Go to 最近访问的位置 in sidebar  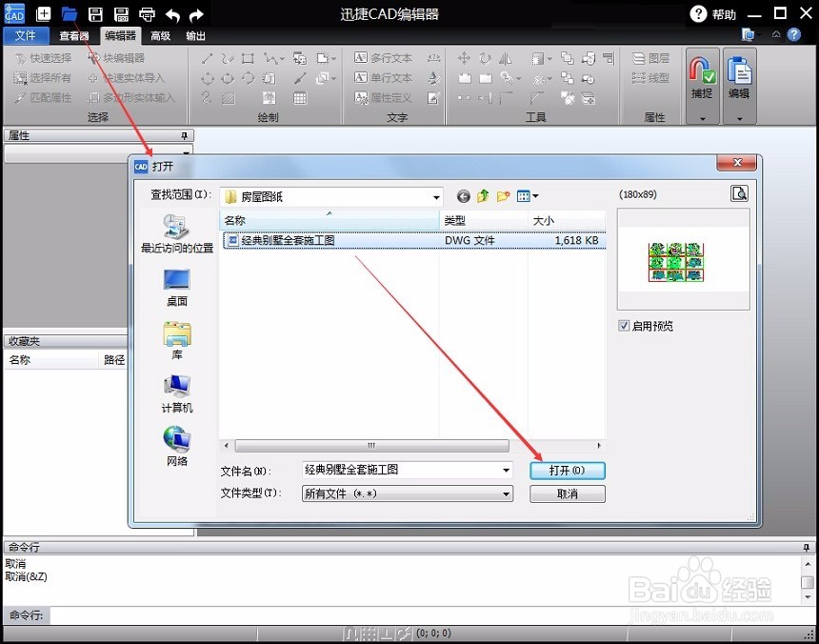pyautogui.click(x=176, y=233)
